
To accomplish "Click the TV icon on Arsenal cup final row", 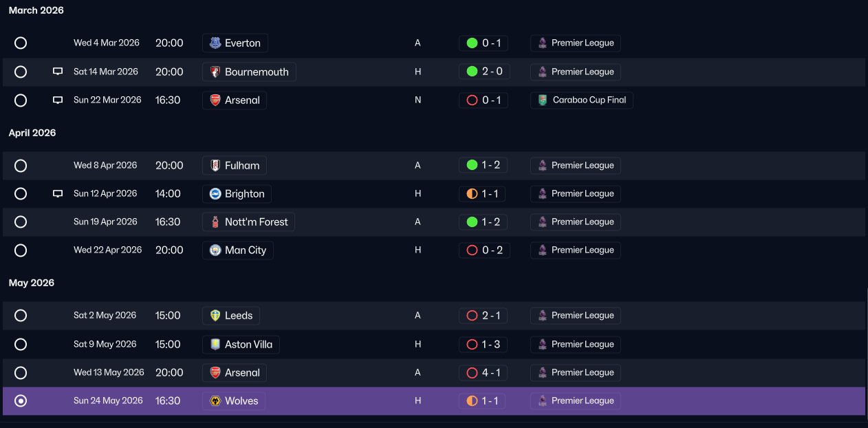I will click(x=58, y=100).
